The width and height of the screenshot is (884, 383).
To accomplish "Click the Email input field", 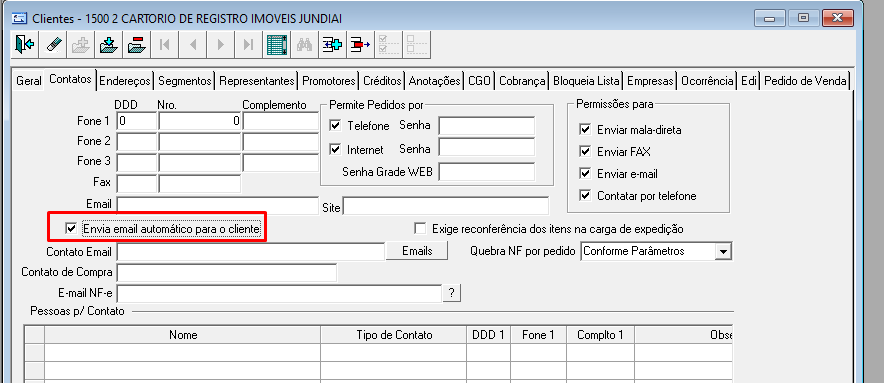I will coord(218,206).
